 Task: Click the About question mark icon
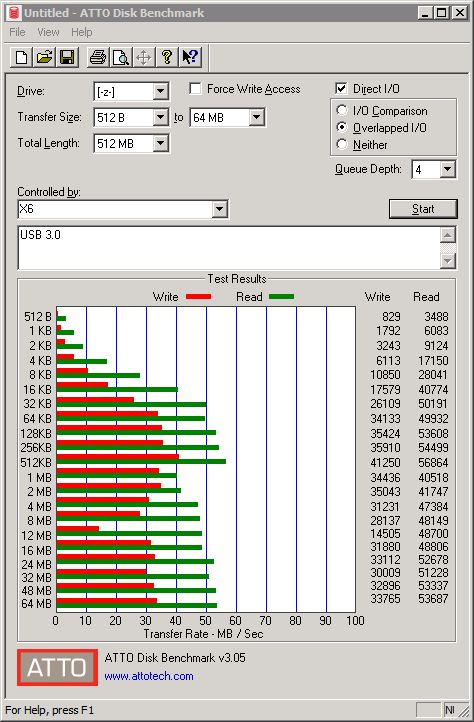coord(167,58)
